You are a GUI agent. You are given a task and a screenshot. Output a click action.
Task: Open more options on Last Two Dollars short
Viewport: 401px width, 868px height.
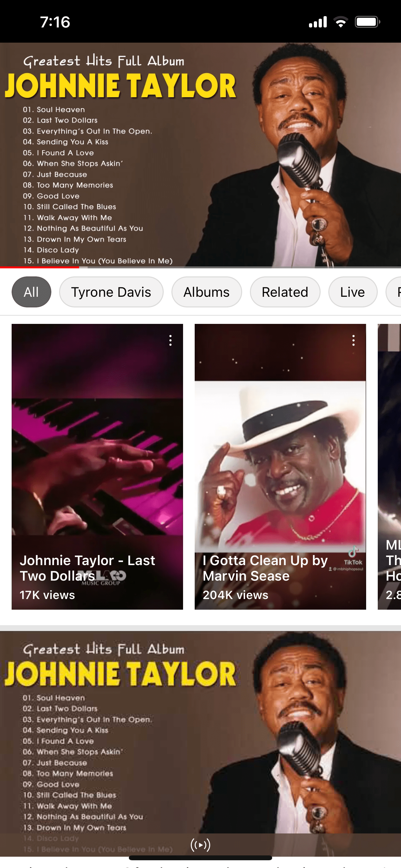pyautogui.click(x=170, y=340)
